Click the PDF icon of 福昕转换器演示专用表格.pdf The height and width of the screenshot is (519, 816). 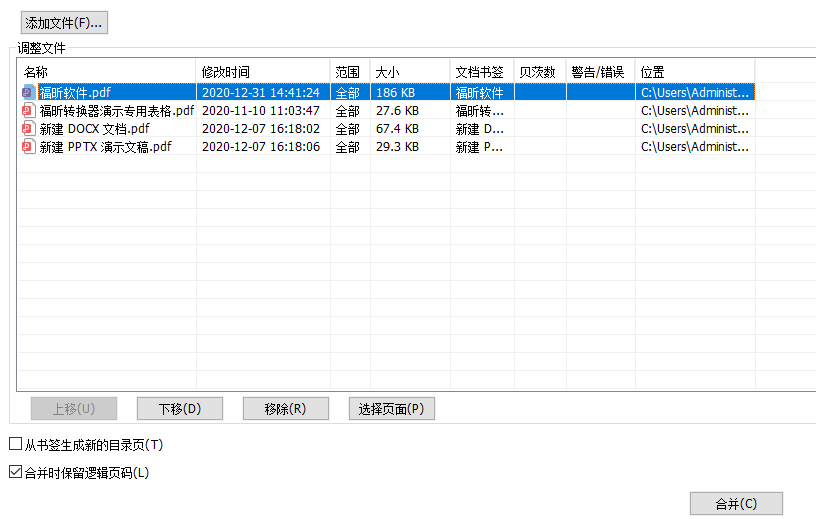pyautogui.click(x=28, y=110)
